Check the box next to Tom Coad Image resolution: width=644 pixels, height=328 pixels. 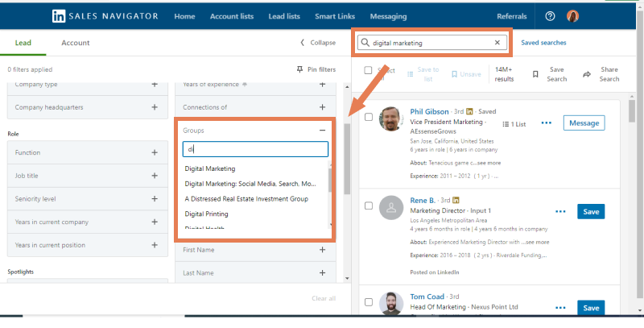[369, 302]
